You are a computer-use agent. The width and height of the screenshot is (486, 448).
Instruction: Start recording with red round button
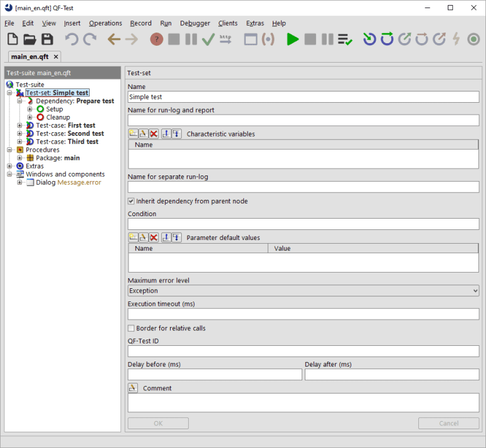click(157, 39)
